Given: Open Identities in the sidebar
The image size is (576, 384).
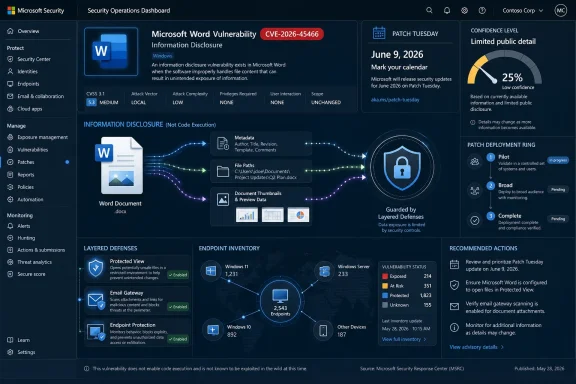Looking at the screenshot, I should 22,71.
